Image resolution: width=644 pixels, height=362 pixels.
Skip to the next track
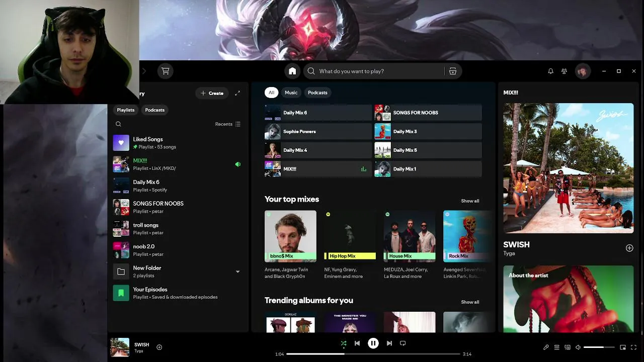389,343
